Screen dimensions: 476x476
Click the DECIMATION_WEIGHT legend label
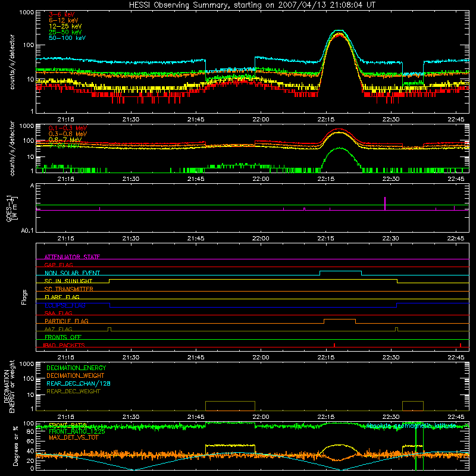point(76,375)
